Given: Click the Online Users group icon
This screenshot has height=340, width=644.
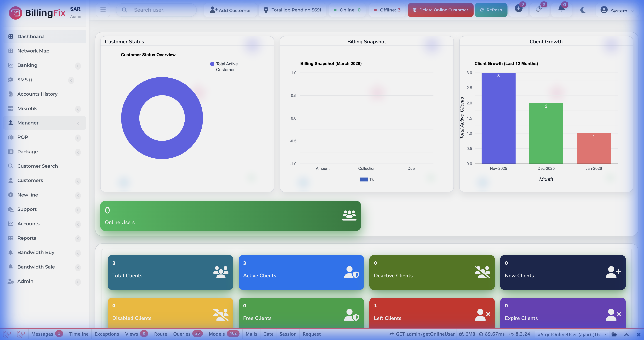Looking at the screenshot, I should 349,215.
